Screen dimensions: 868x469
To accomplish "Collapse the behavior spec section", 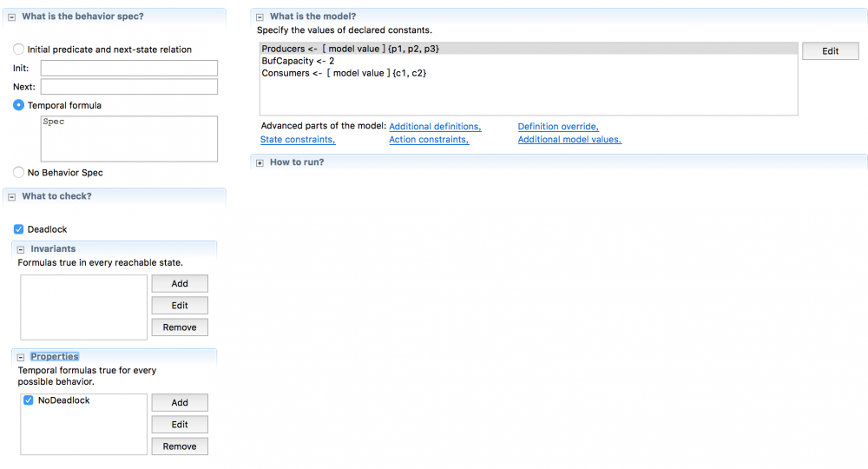I will tap(11, 17).
